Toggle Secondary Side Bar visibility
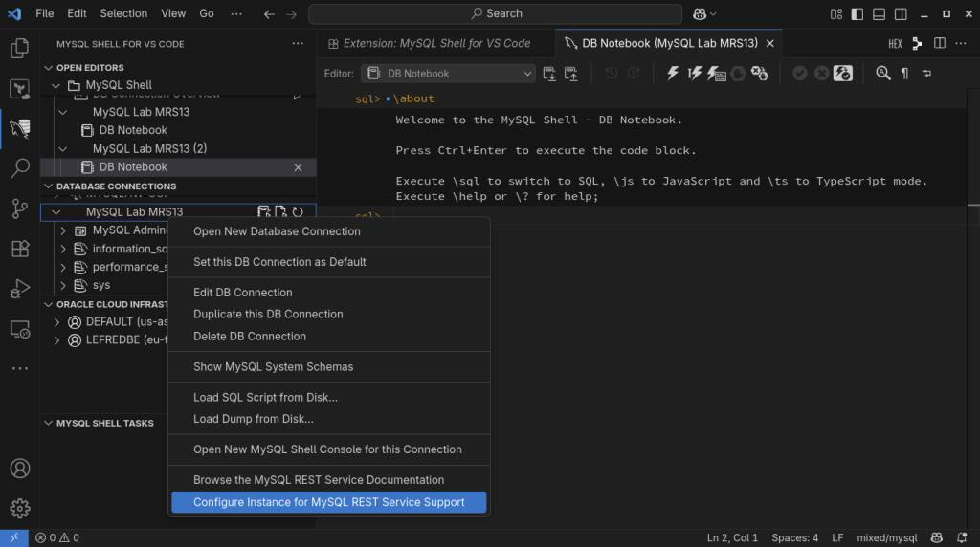This screenshot has width=980, height=547. coord(901,13)
